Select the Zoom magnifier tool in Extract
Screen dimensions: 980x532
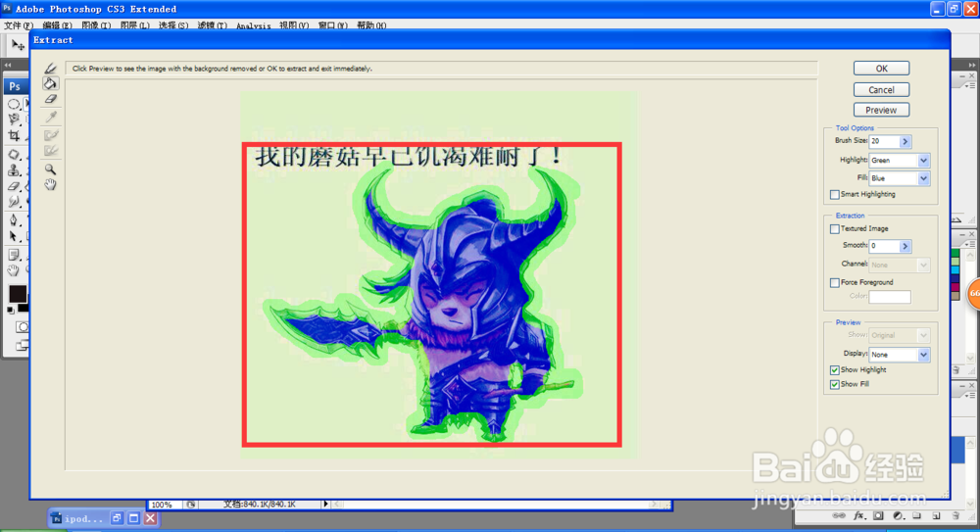51,169
